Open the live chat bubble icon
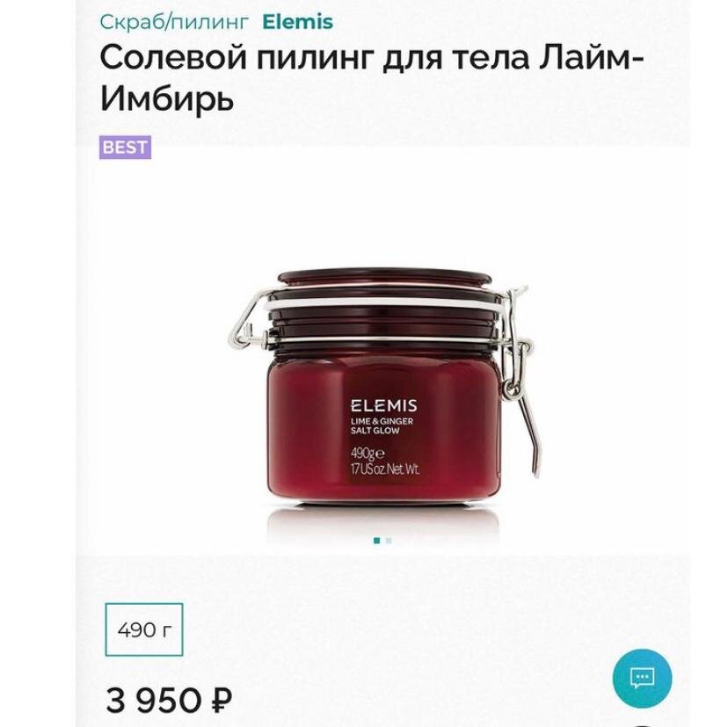 pyautogui.click(x=642, y=679)
